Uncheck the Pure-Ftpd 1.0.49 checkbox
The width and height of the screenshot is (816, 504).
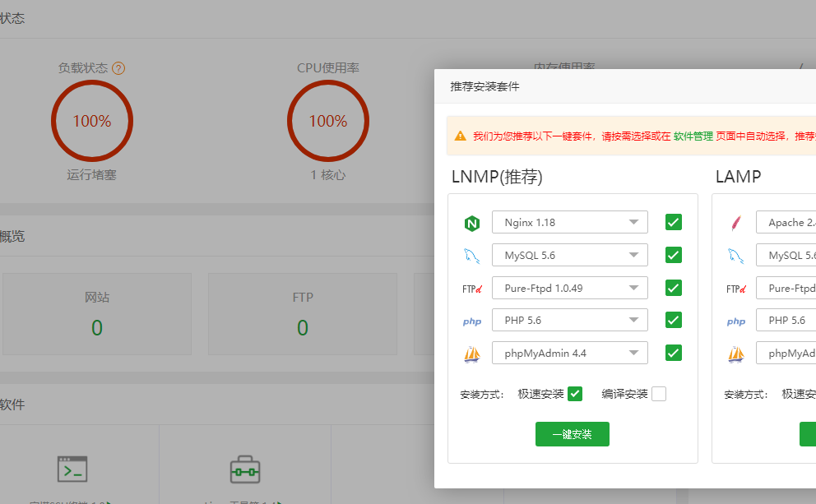click(x=674, y=288)
